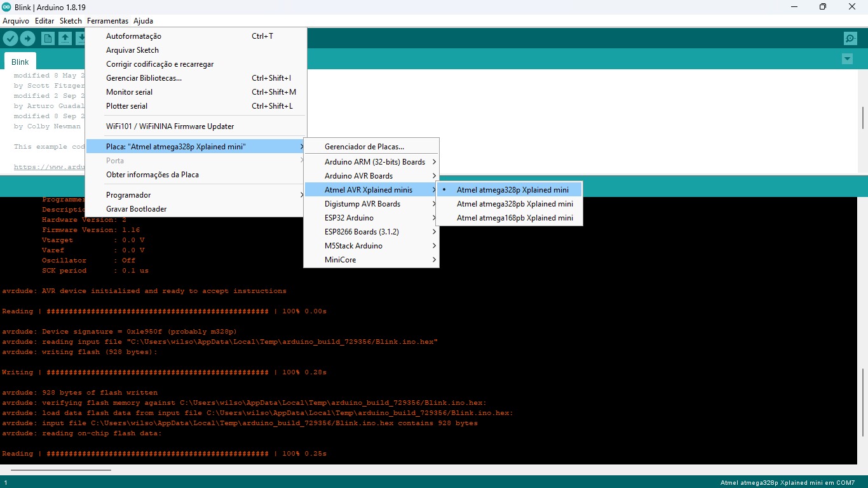This screenshot has width=868, height=488.
Task: Pick Atmel atmega168pb Xplained mini board
Action: point(514,218)
